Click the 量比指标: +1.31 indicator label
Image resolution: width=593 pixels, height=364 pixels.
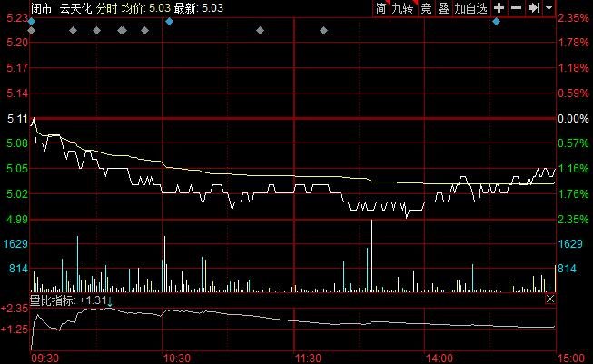pos(68,300)
